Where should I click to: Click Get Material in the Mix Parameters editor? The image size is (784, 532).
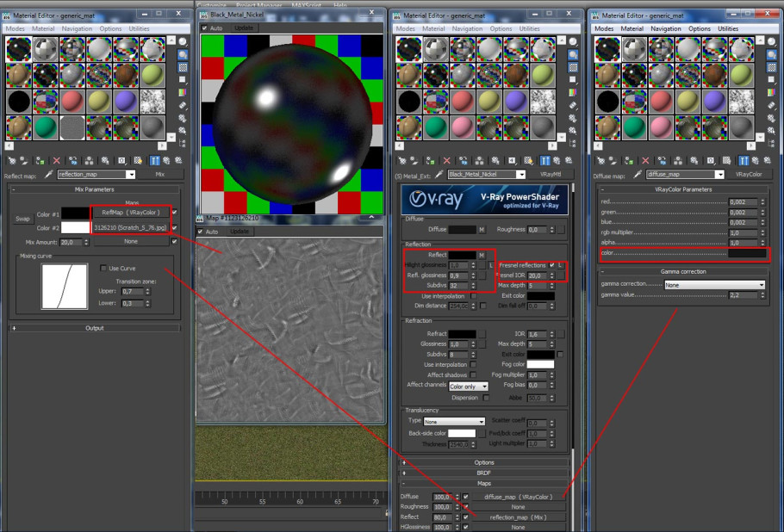coord(11,161)
